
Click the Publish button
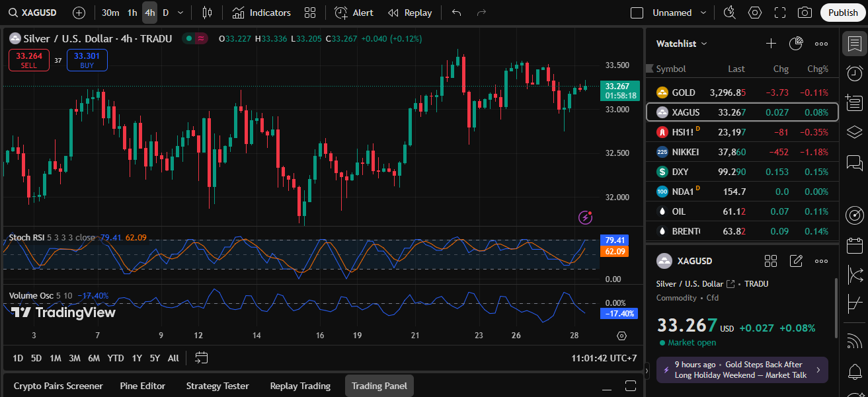pyautogui.click(x=843, y=13)
